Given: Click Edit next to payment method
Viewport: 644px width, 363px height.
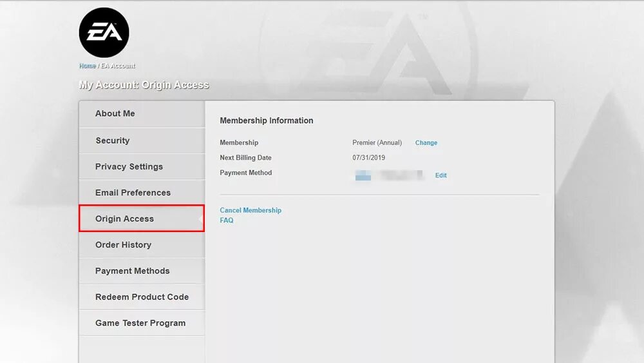Looking at the screenshot, I should (440, 175).
